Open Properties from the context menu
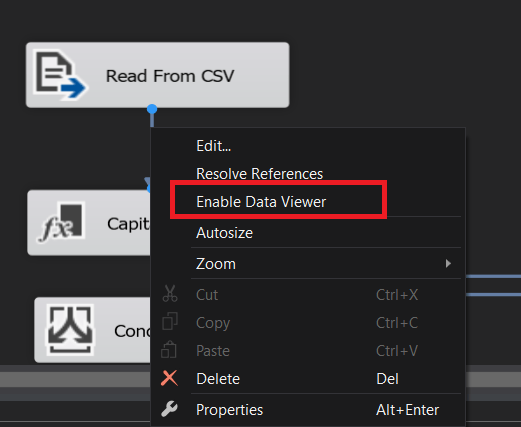This screenshot has width=521, height=427. (x=308, y=410)
